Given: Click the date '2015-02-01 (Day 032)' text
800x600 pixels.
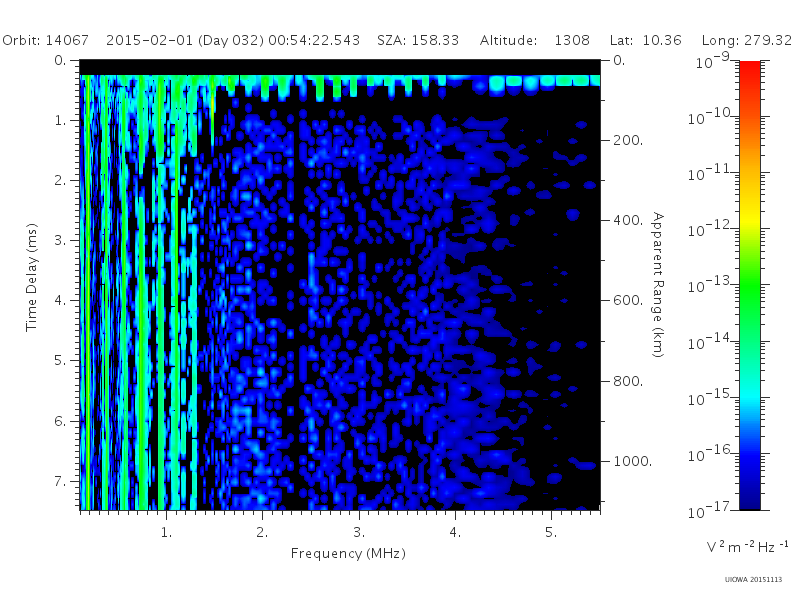Looking at the screenshot, I should (185, 40).
